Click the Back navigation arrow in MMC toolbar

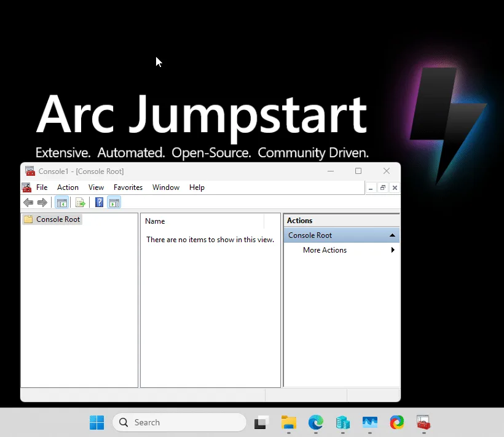[x=28, y=202]
